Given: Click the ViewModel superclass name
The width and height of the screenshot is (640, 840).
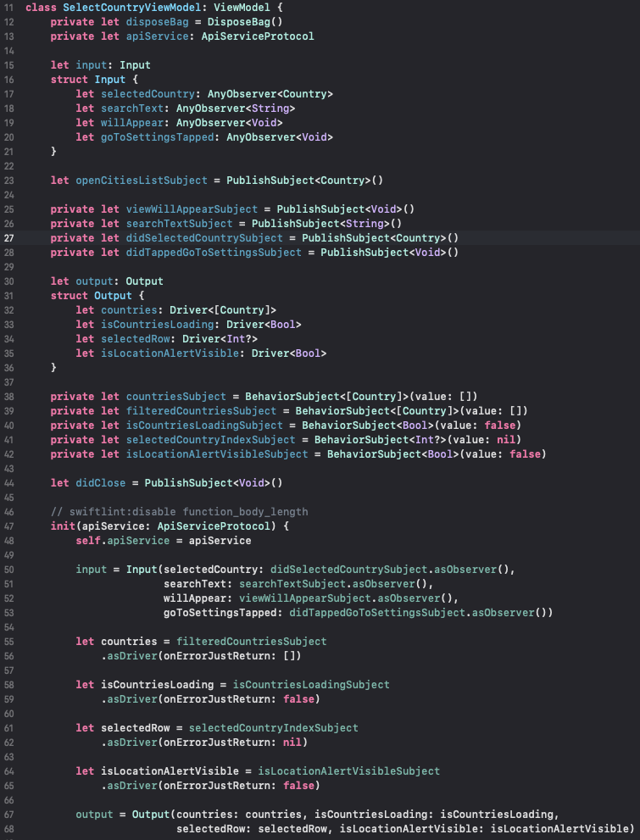Looking at the screenshot, I should 242,8.
